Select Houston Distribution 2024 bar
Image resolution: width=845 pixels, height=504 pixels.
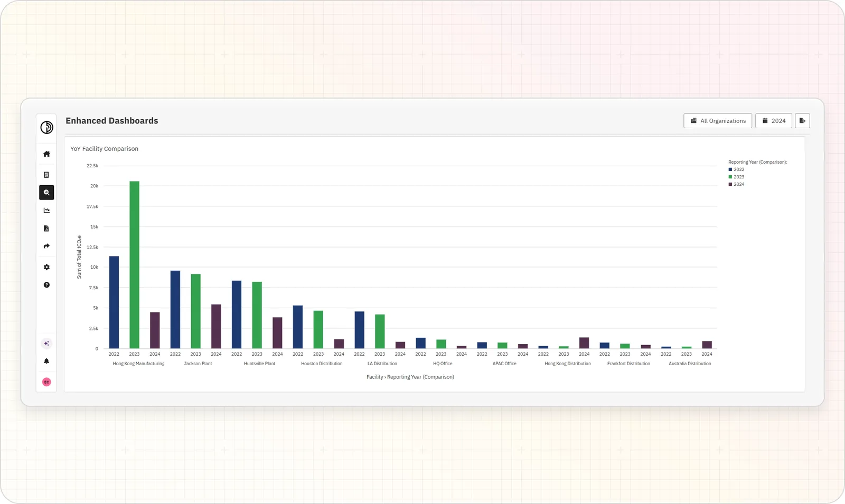click(x=339, y=344)
